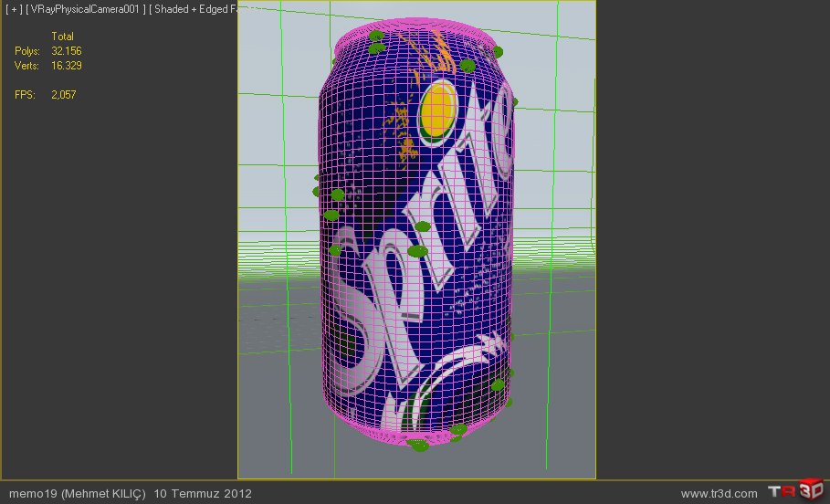Open the VRayPhysicalCamera001 viewport view menu
Viewport: 830px width, 504px height.
[85, 9]
